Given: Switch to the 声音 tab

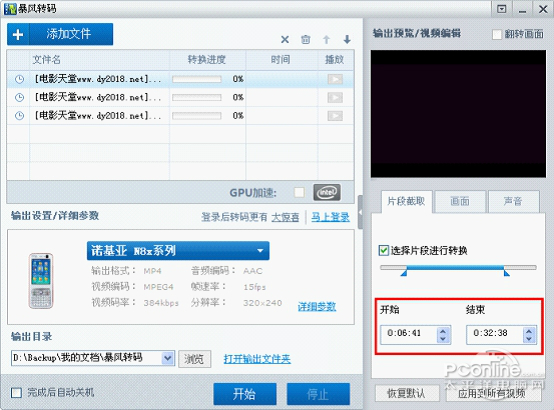Looking at the screenshot, I should (513, 201).
